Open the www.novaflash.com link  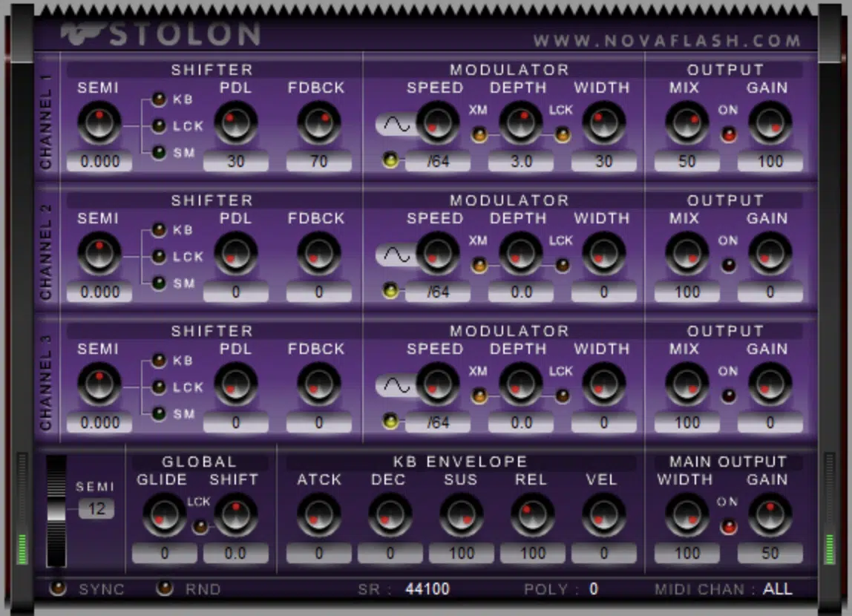(x=666, y=41)
